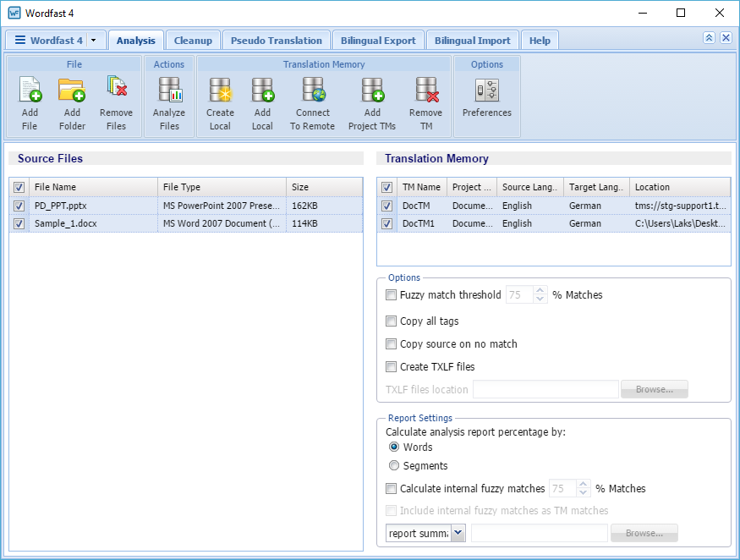Click the TXLF files location field

[x=545, y=389]
